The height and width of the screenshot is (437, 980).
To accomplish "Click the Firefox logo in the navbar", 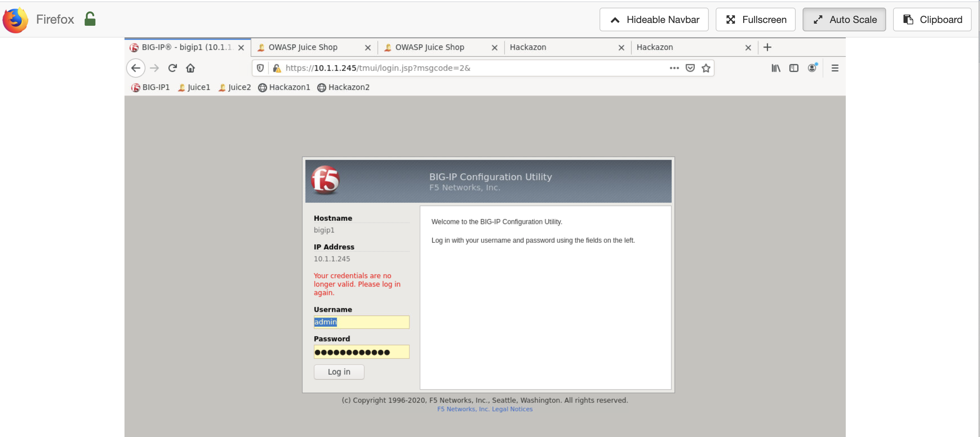I will pyautogui.click(x=15, y=19).
